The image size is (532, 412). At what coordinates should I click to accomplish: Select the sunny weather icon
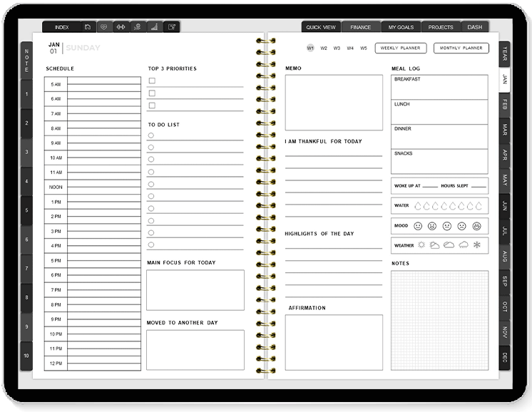[421, 245]
